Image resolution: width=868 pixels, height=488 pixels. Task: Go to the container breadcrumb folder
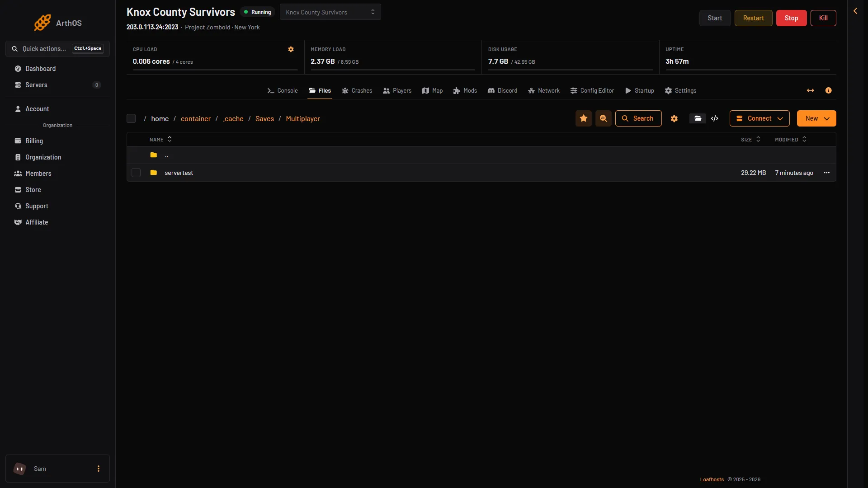click(196, 119)
